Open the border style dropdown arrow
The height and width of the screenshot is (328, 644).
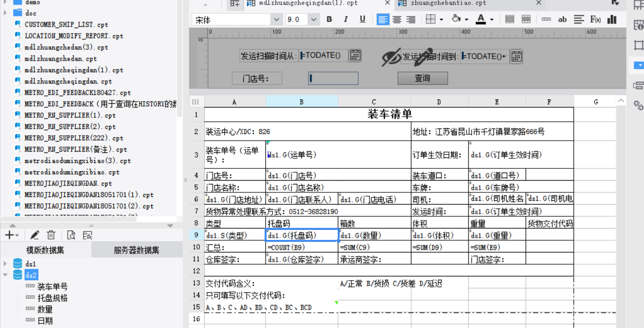coord(442,20)
